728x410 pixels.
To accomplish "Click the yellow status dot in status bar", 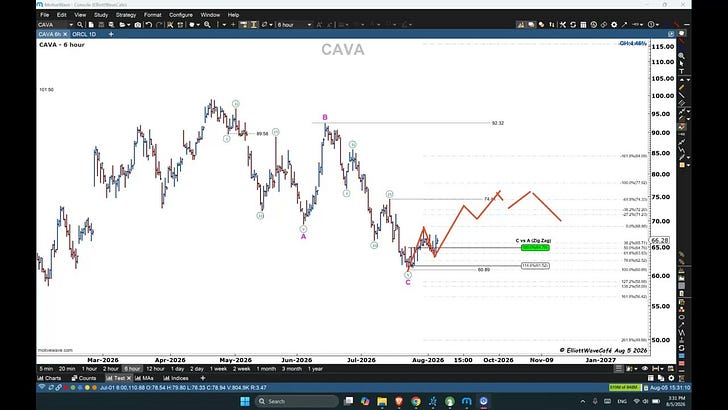I will (x=87, y=387).
